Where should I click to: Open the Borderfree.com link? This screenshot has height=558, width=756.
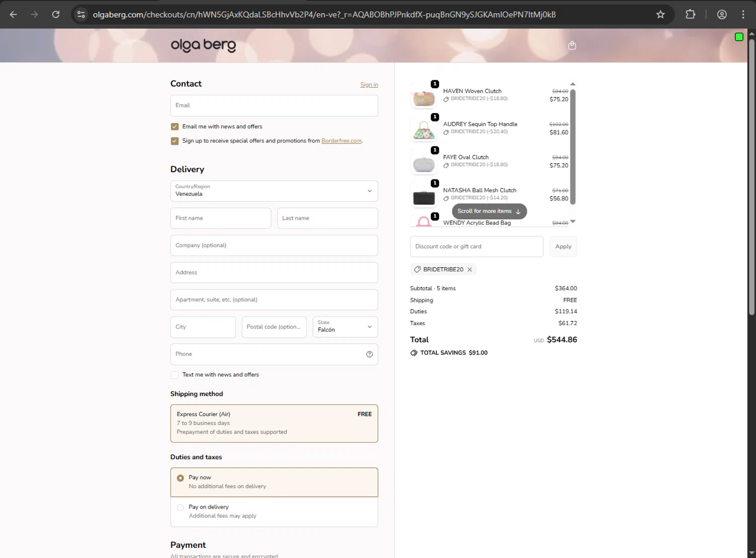click(x=341, y=141)
